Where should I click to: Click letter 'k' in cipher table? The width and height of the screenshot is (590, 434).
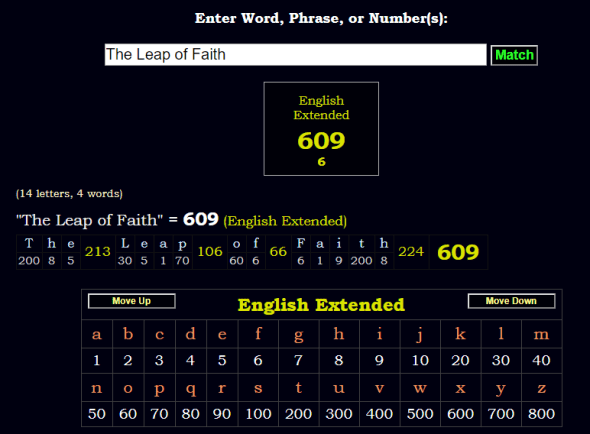pos(460,334)
